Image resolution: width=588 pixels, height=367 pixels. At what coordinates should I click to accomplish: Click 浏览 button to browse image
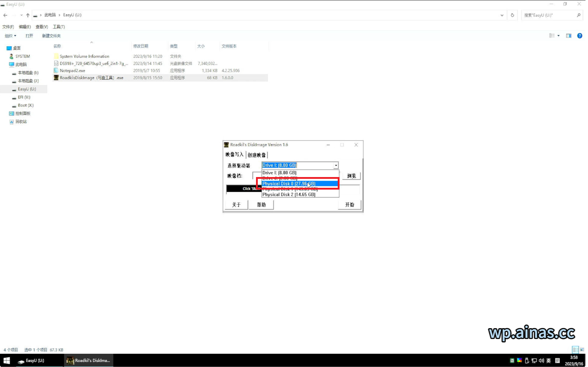(x=351, y=176)
